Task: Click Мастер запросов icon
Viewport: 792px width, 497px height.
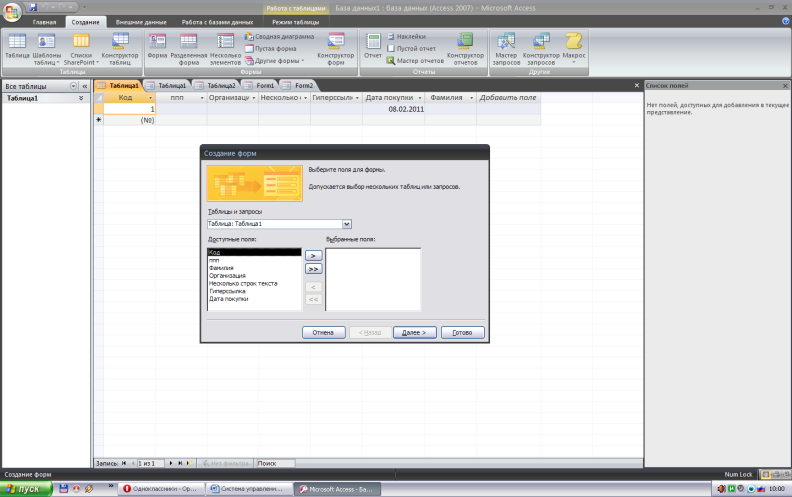Action: 506,49
